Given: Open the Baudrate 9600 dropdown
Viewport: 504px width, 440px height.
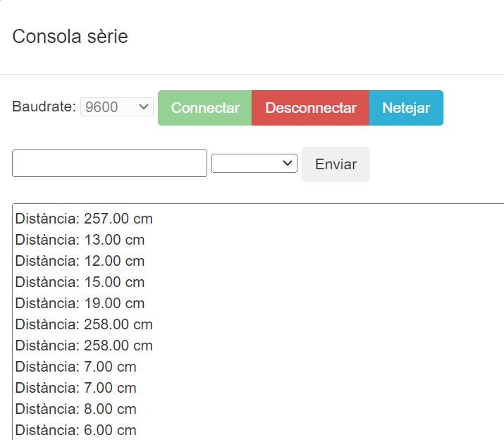Looking at the screenshot, I should pyautogui.click(x=116, y=107).
